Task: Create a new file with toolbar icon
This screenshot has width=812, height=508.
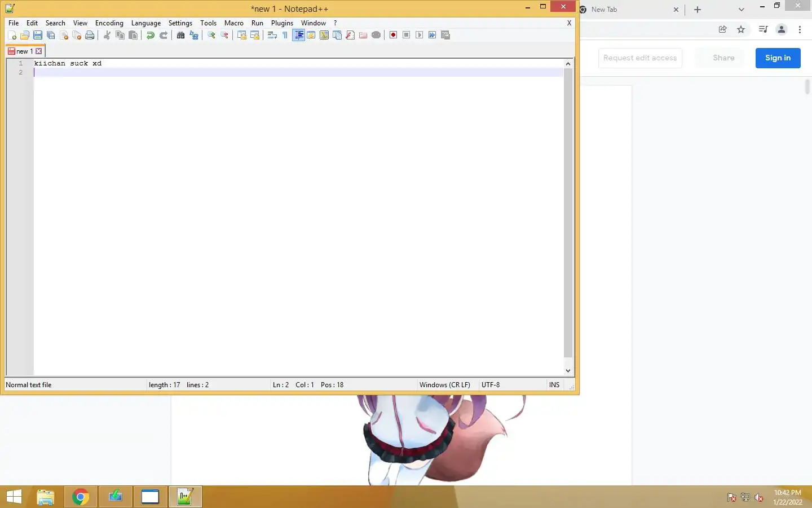Action: pyautogui.click(x=12, y=35)
